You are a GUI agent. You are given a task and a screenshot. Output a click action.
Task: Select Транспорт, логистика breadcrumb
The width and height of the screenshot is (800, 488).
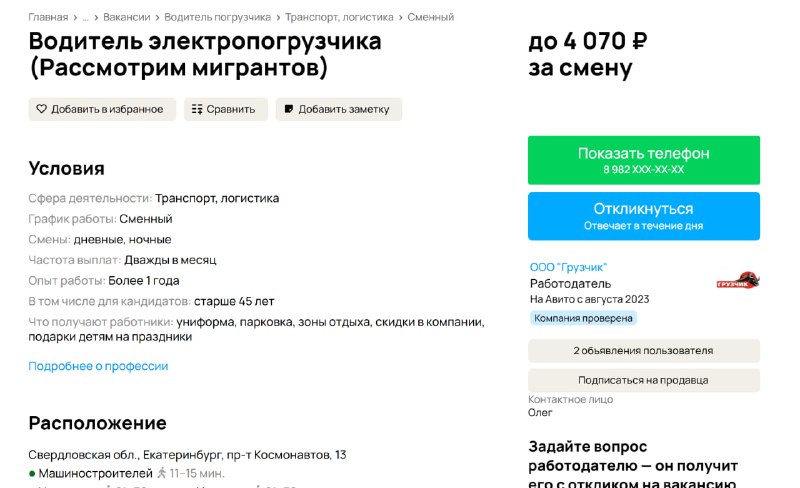tap(339, 17)
